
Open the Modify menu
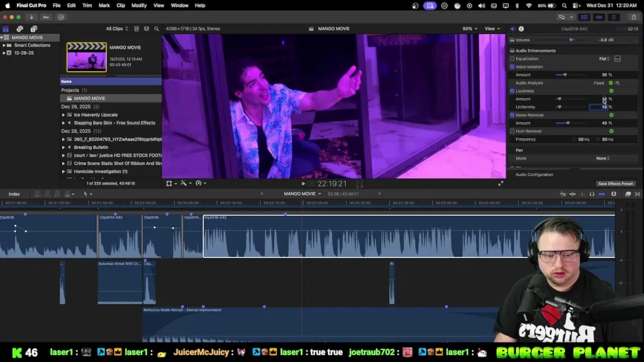139,6
